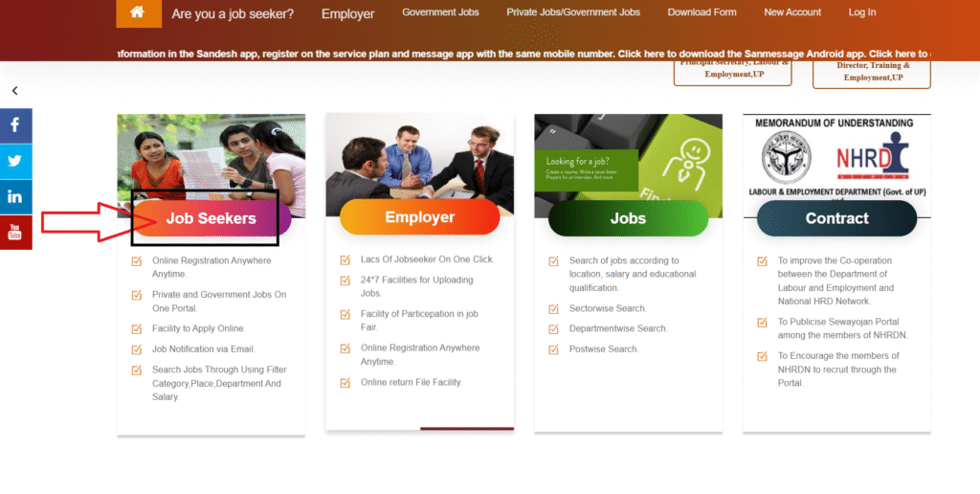This screenshot has height=494, width=980.
Task: Collapse the social sidebar using left chevron
Action: point(15,91)
